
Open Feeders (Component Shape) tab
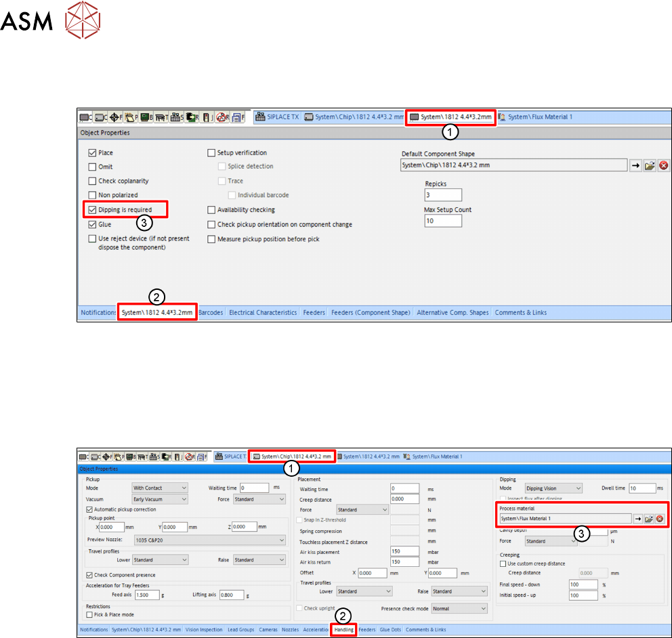[371, 313]
